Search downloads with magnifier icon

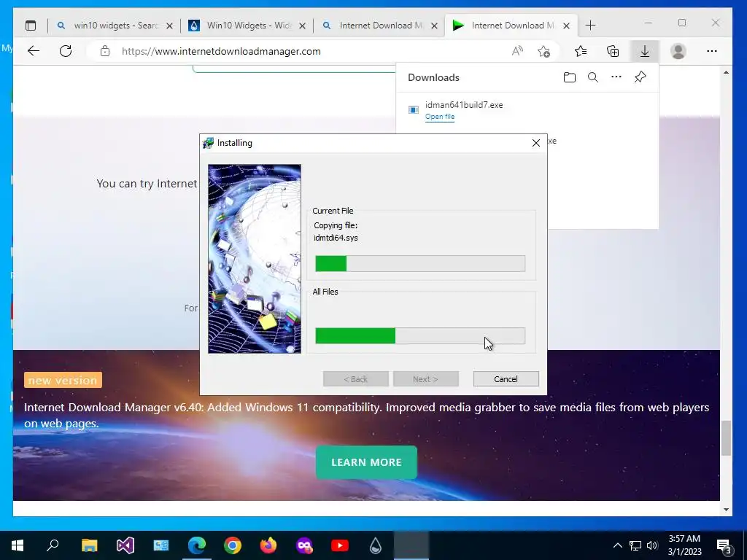tap(592, 77)
